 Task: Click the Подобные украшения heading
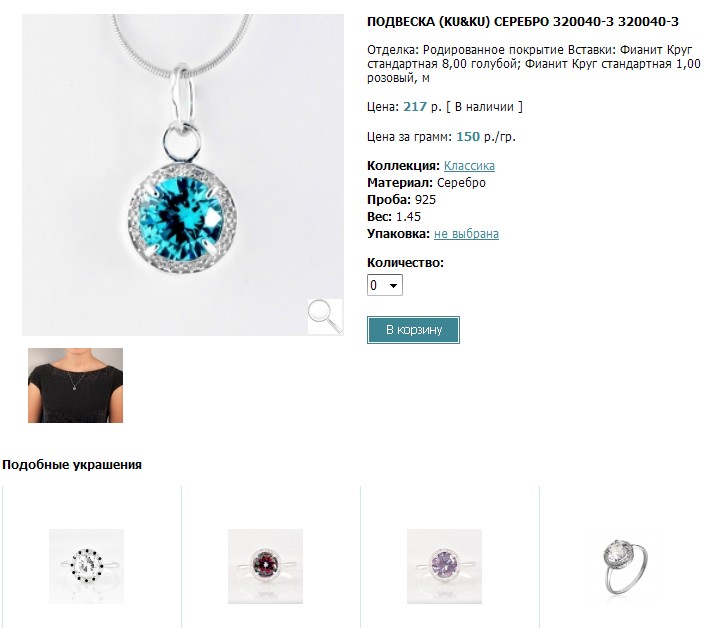[x=72, y=465]
